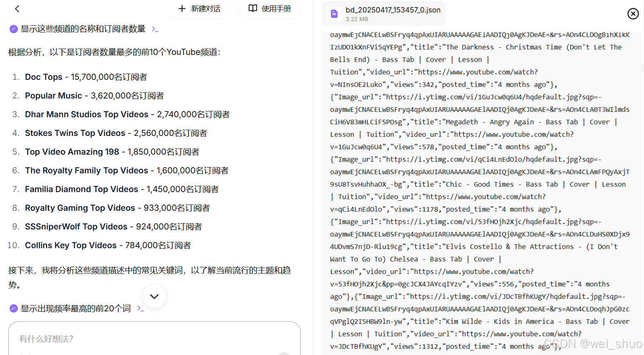This screenshot has height=355, width=644.
Task: Click the step title 显示出现频率最高的前20个词
Action: click(x=76, y=308)
